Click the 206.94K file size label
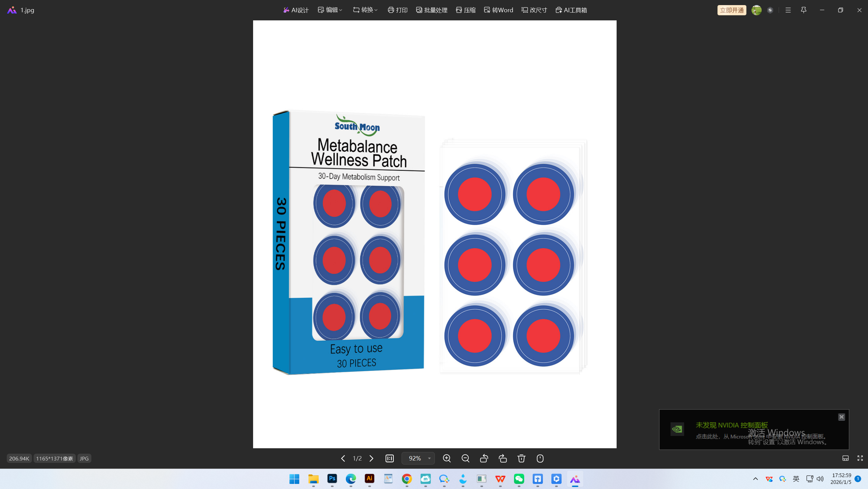This screenshot has width=868, height=489. click(x=19, y=458)
